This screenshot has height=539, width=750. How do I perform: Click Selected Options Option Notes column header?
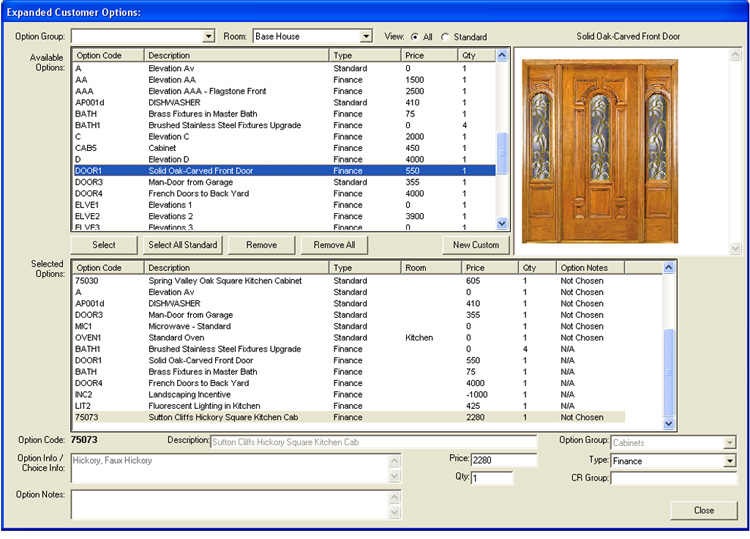click(591, 268)
